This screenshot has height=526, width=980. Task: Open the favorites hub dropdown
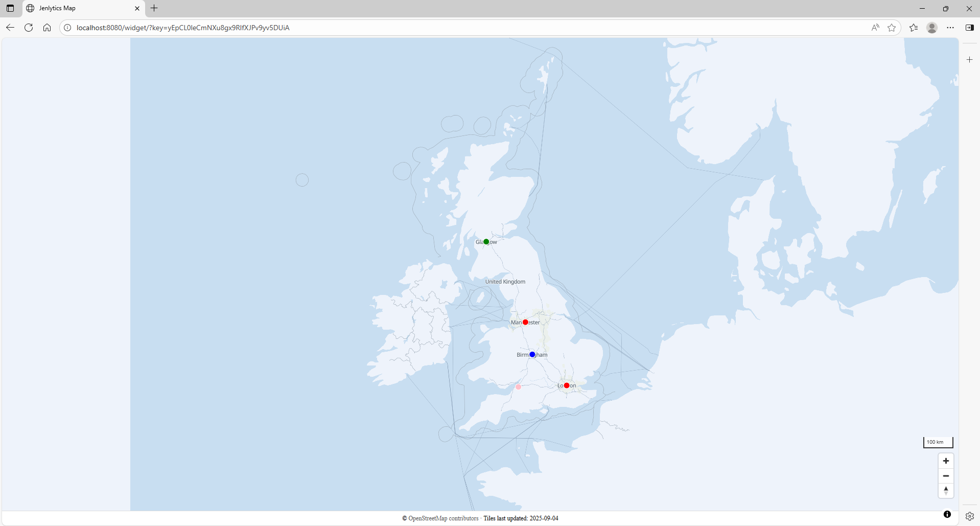(914, 28)
